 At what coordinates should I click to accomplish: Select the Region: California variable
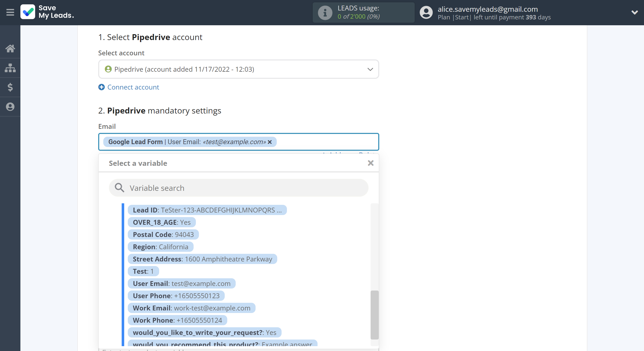pyautogui.click(x=160, y=247)
